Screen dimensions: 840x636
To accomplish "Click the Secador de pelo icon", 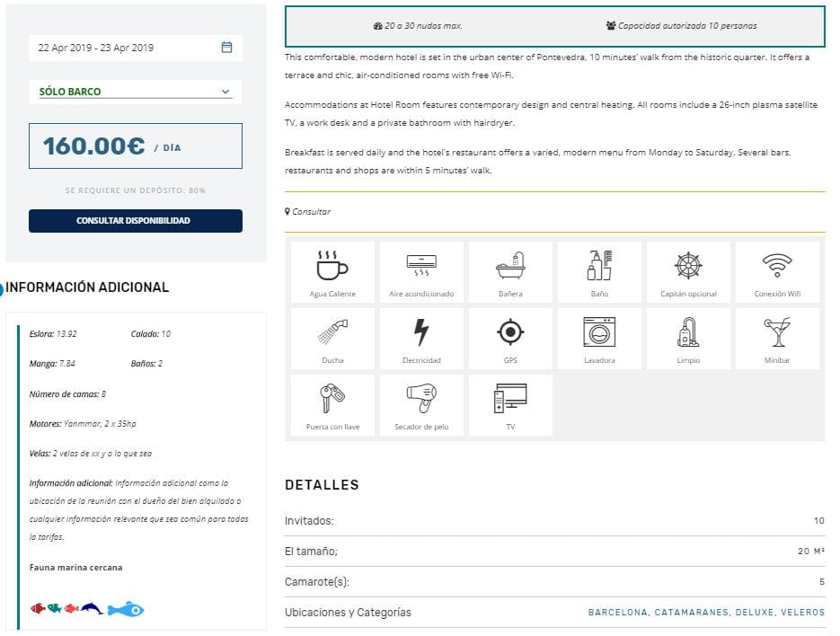I will pyautogui.click(x=421, y=399).
